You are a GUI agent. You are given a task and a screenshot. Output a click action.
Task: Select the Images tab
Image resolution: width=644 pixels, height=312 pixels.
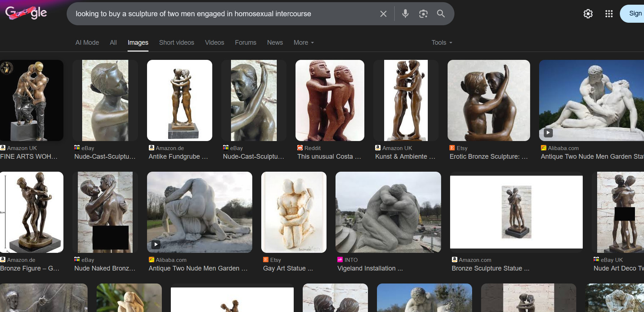pyautogui.click(x=138, y=43)
